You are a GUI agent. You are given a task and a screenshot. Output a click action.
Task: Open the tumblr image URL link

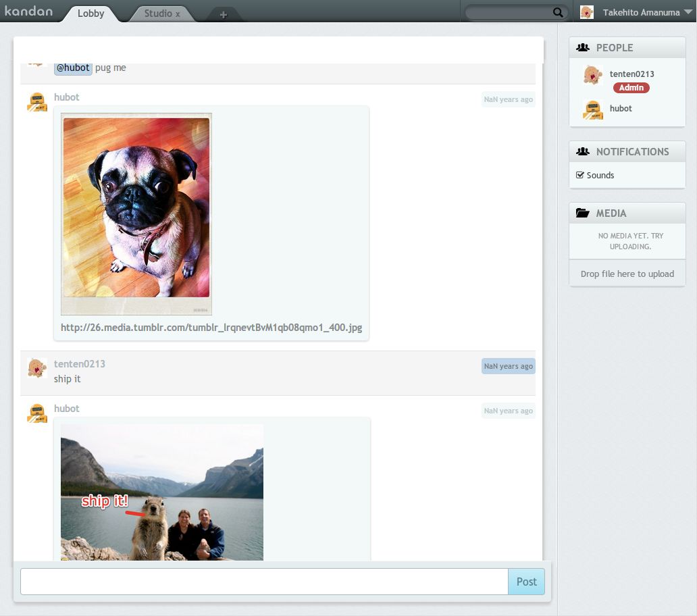[211, 328]
